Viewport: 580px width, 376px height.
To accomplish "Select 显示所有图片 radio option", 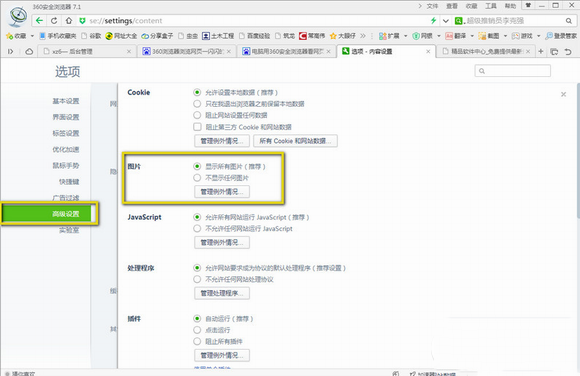I will click(197, 166).
